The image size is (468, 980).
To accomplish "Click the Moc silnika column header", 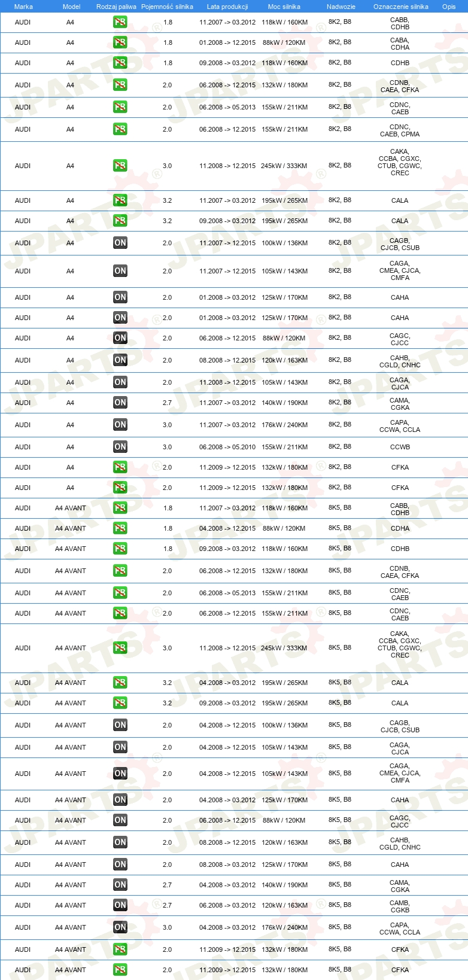I will [284, 7].
